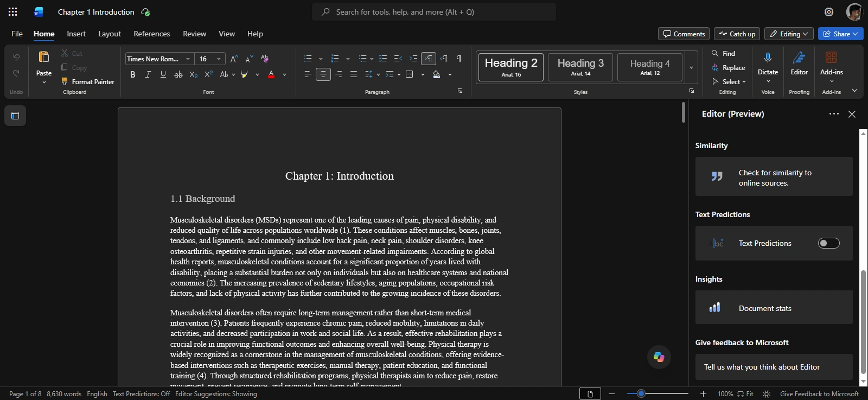Switch to the Review tab
Image resolution: width=868 pixels, height=400 pixels.
(x=194, y=34)
